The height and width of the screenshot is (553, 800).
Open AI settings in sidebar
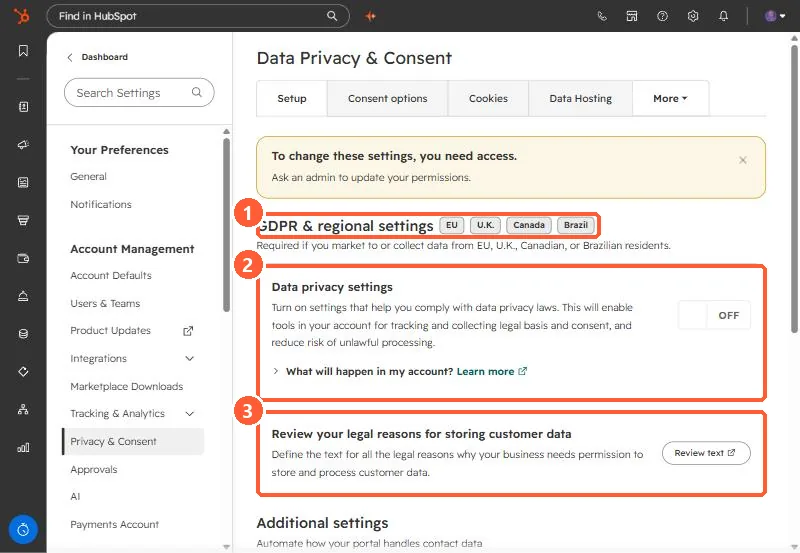[75, 496]
